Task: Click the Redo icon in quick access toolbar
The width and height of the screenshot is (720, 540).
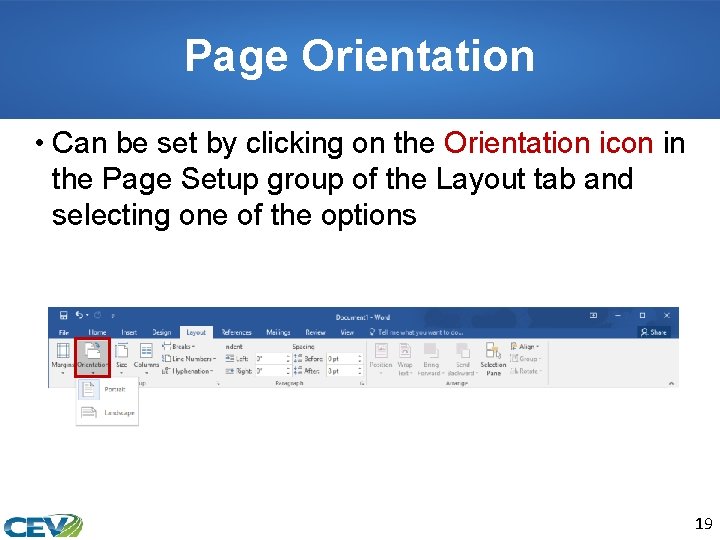Action: point(97,315)
